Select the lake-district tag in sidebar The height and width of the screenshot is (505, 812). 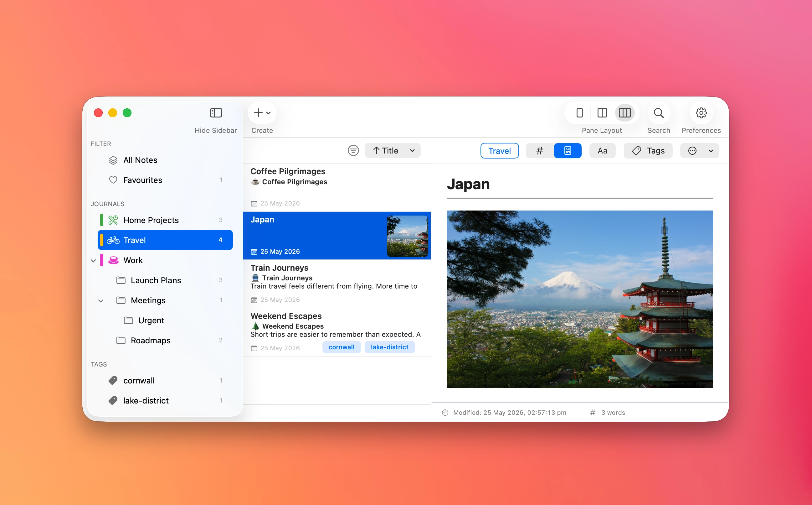click(165, 400)
